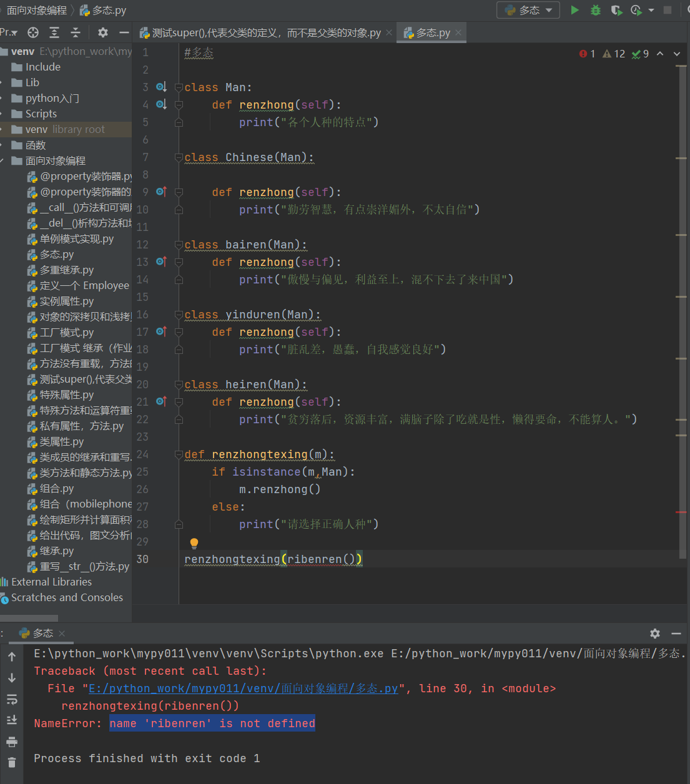
Task: Hide the Project tool window
Action: point(124,32)
